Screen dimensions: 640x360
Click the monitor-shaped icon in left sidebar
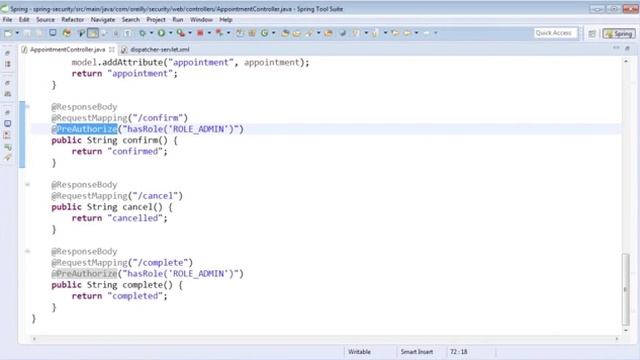[8, 123]
